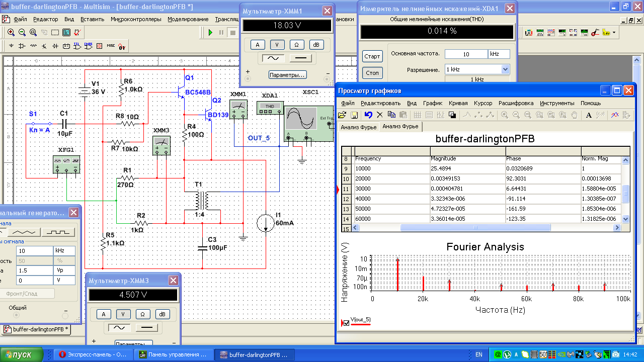Open the Vp amplitude unit selector

(64, 270)
